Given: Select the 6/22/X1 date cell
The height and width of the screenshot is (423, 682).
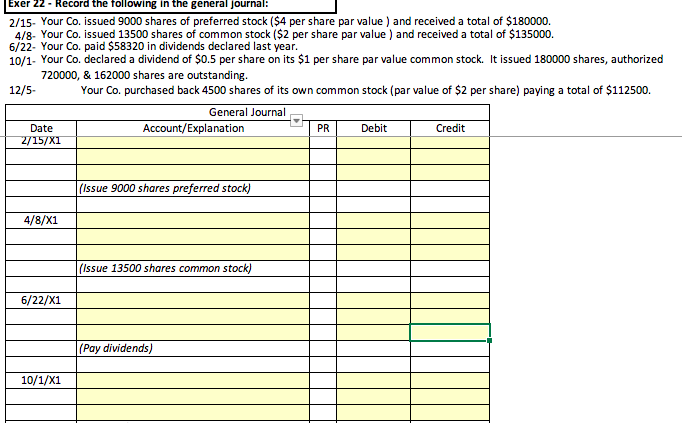Looking at the screenshot, I should coord(41,300).
